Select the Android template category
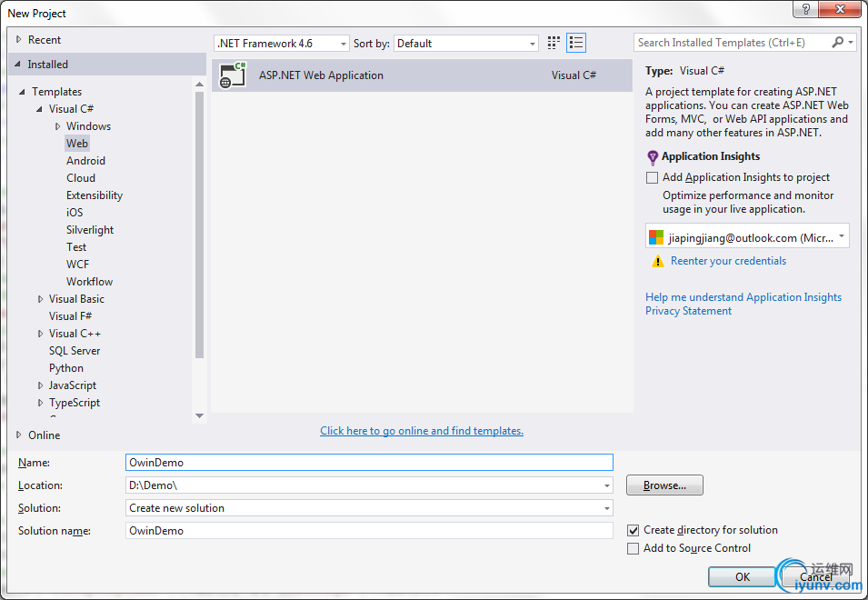 tap(85, 161)
